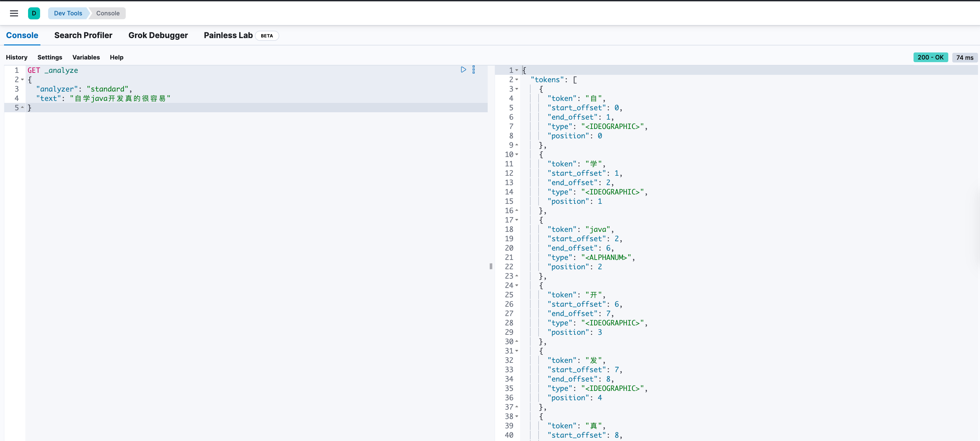Click the "analyzer": "standard" line
This screenshot has width=980, height=441.
[84, 89]
